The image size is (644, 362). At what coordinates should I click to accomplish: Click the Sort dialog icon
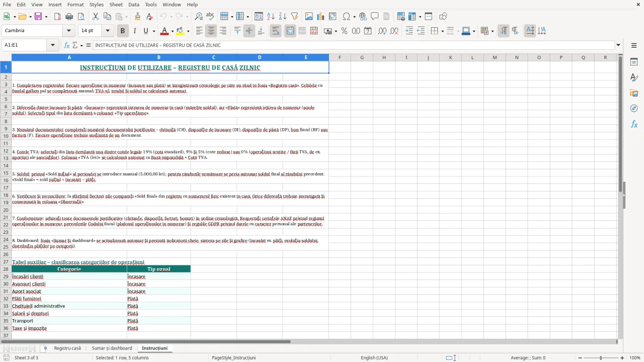coord(259,17)
